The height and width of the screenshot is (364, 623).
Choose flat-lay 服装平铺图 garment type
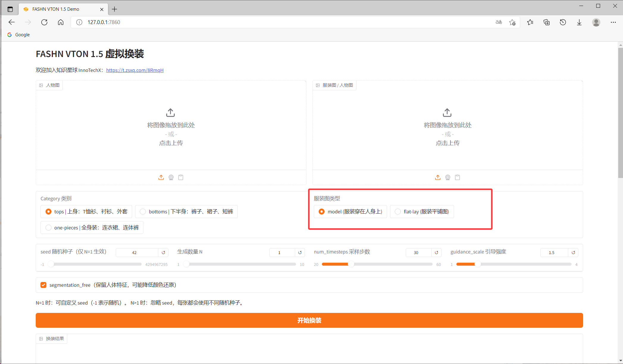click(398, 212)
